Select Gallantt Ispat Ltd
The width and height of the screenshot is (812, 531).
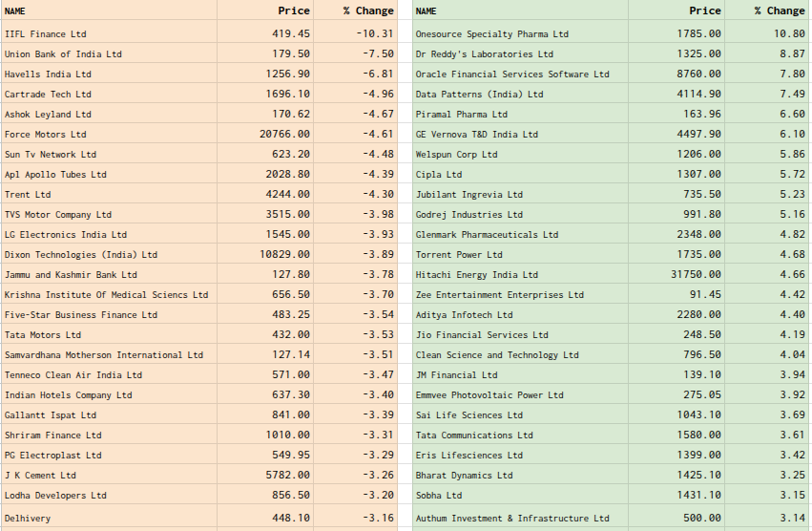point(51,415)
